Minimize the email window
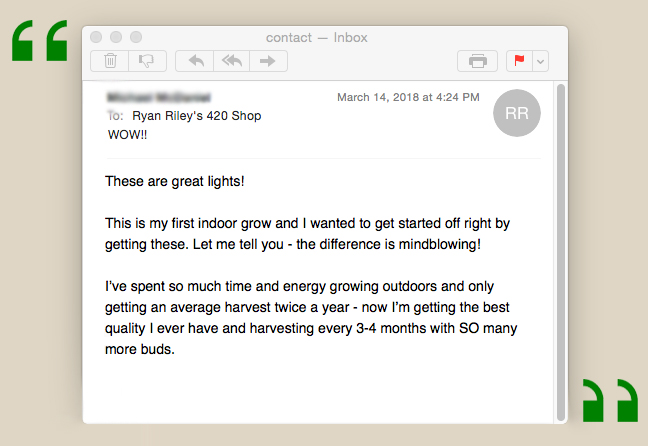The height and width of the screenshot is (446, 648). click(x=116, y=37)
